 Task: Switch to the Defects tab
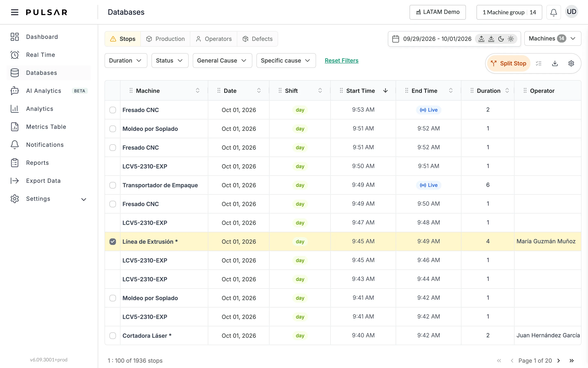click(257, 39)
